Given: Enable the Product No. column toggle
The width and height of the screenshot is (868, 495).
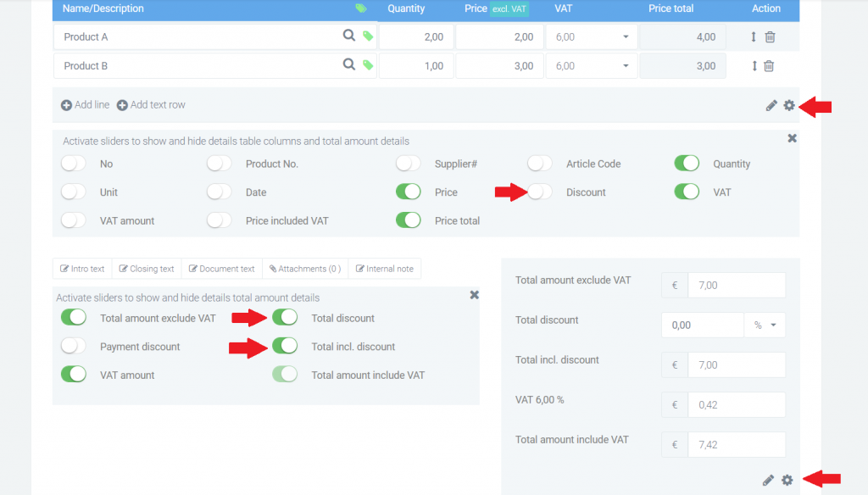Looking at the screenshot, I should click(x=219, y=164).
